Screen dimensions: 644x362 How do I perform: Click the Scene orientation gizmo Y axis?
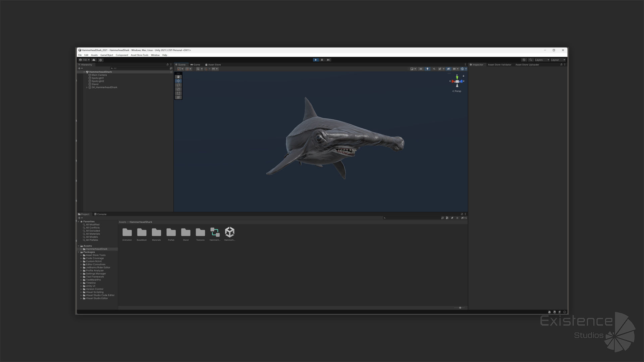click(457, 77)
